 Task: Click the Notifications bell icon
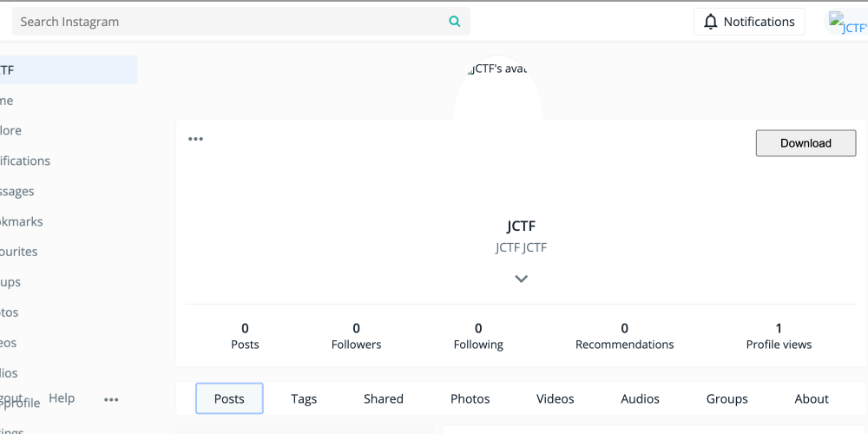711,22
